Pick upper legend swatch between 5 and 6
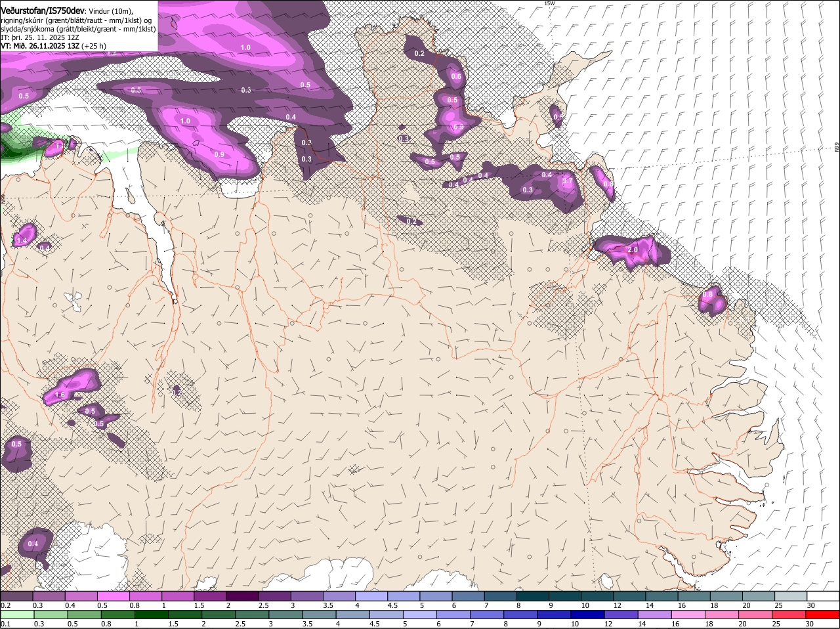 (x=435, y=596)
